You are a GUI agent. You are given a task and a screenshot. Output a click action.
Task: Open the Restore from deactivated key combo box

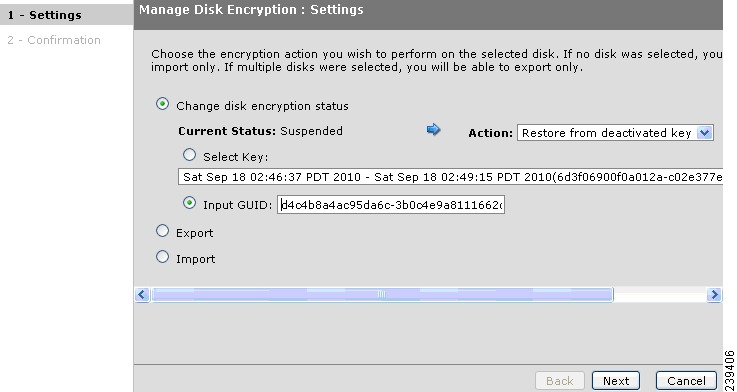(x=615, y=133)
